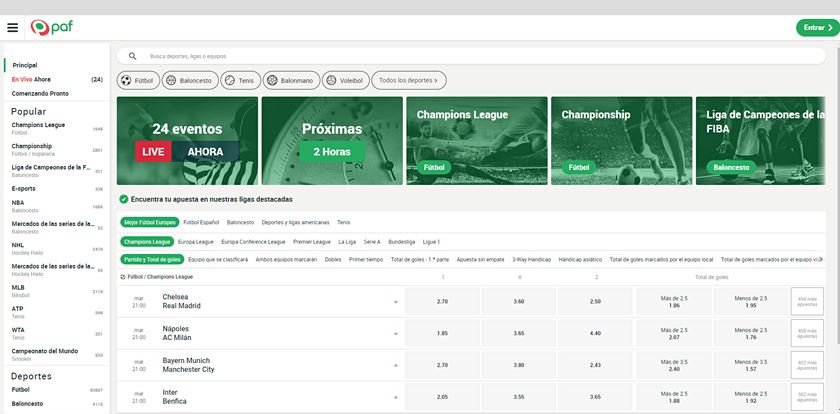The height and width of the screenshot is (414, 840).
Task: Open the Championship banner
Action: (621, 141)
